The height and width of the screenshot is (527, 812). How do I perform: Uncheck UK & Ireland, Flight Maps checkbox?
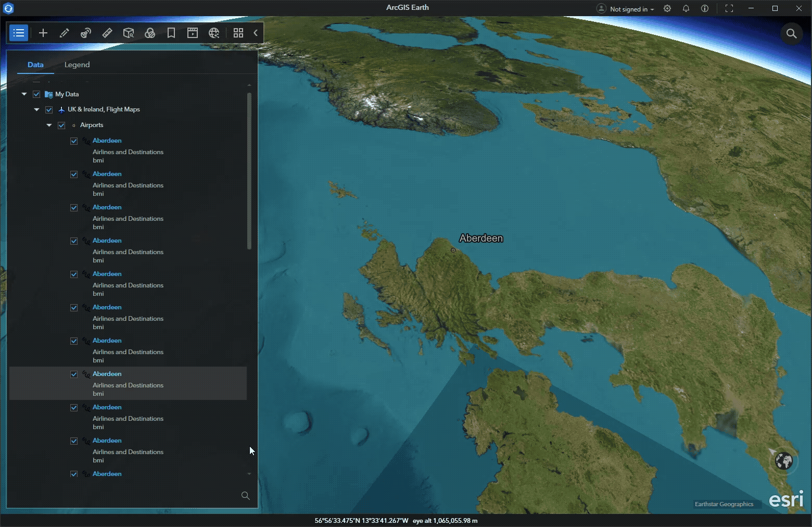[x=49, y=110]
